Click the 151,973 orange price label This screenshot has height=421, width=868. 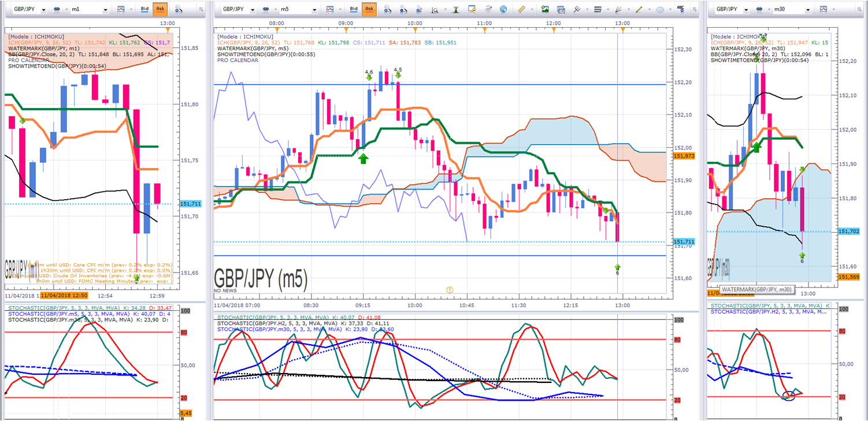click(684, 156)
